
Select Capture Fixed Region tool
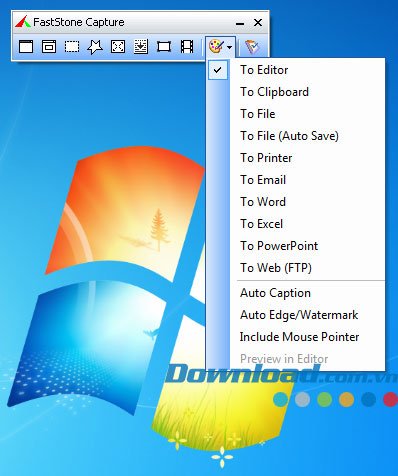(x=164, y=47)
